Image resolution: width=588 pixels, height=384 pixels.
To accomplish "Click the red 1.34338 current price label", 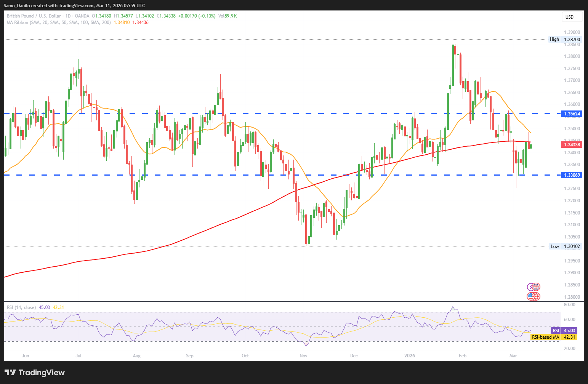I will 572,145.
